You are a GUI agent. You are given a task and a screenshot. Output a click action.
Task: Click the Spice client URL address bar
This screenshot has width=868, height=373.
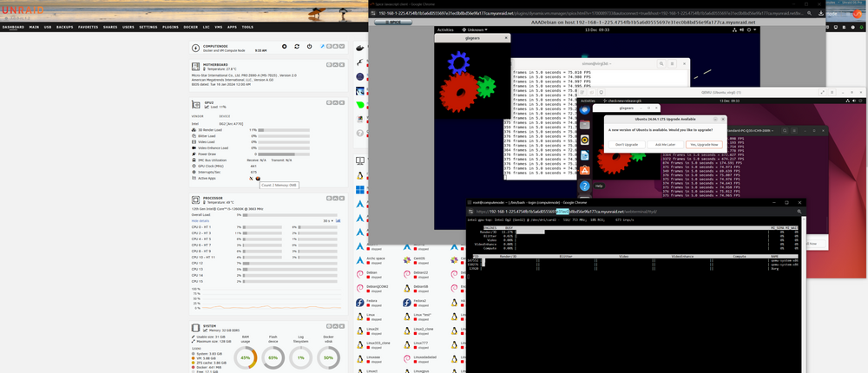pos(598,13)
